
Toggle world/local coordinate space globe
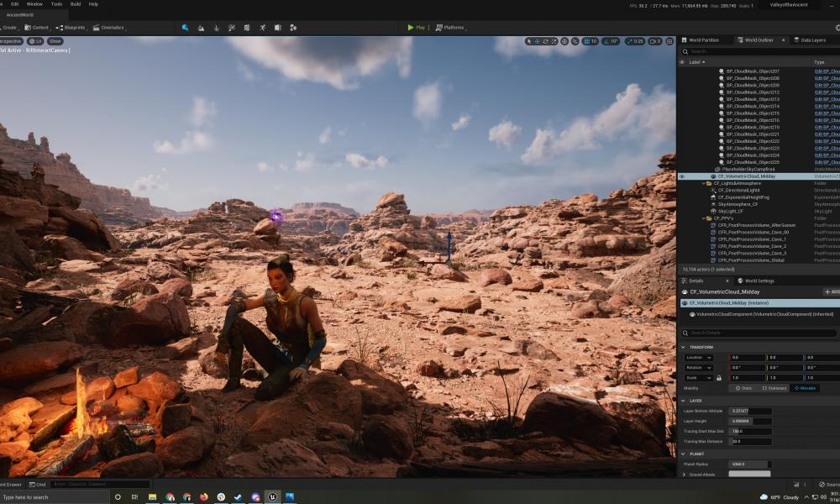(x=564, y=41)
